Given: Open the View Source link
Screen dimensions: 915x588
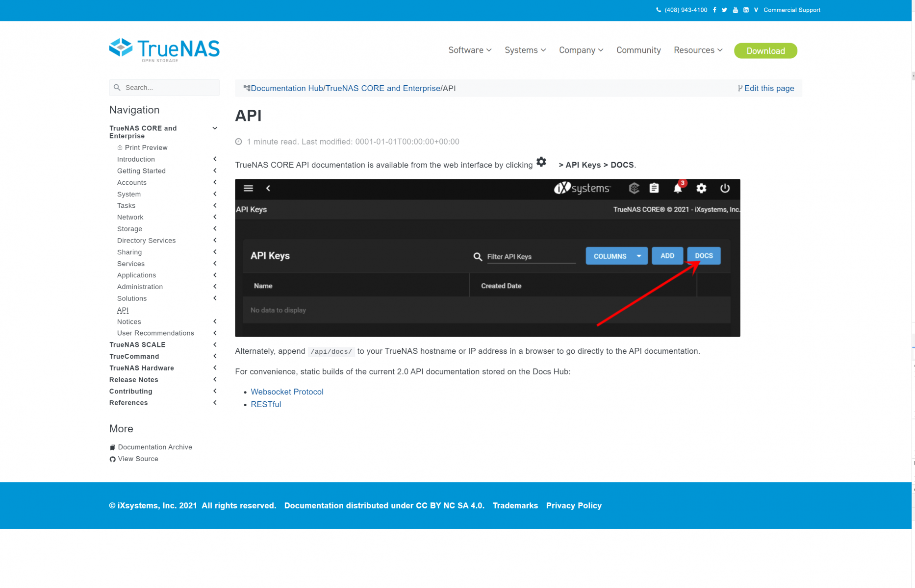Looking at the screenshot, I should (138, 459).
